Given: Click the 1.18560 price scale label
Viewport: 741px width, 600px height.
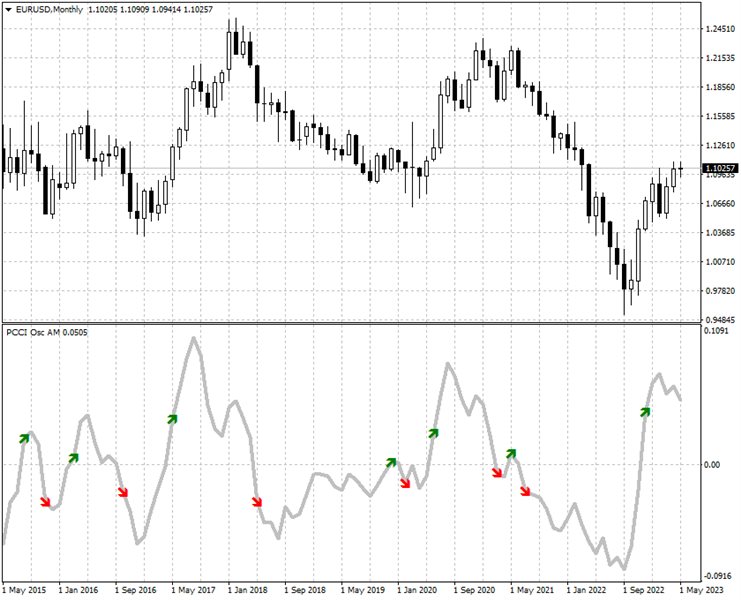Looking at the screenshot, I should tap(720, 87).
